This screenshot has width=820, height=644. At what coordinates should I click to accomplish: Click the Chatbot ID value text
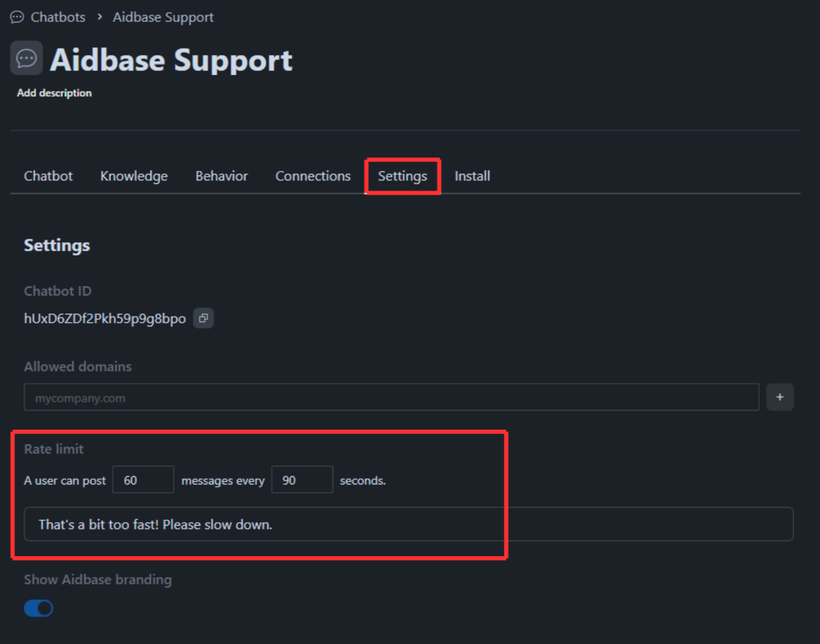pos(105,319)
